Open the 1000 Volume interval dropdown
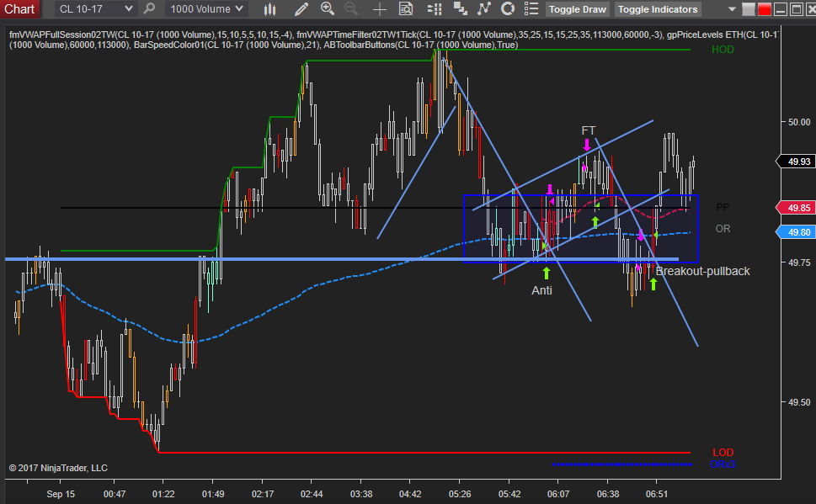This screenshot has height=504, width=816. (206, 9)
